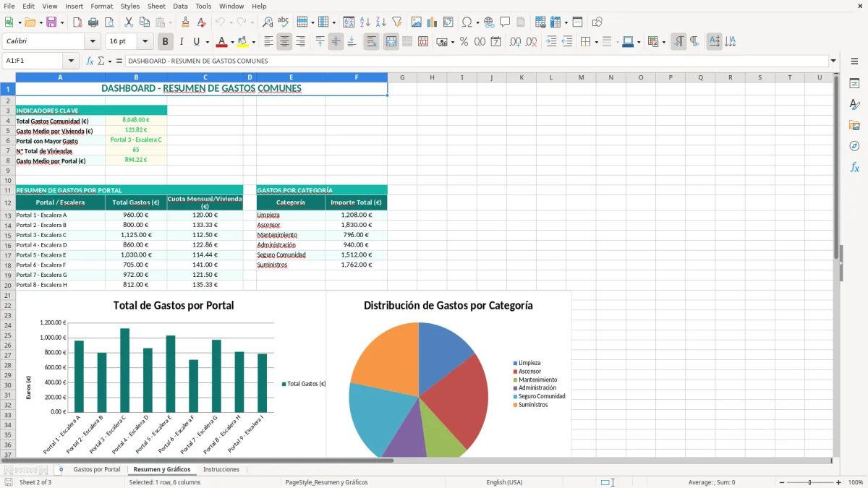Switch to Gastos por Portal sheet tab
Viewport: 868px width, 488px height.
pyautogui.click(x=97, y=469)
